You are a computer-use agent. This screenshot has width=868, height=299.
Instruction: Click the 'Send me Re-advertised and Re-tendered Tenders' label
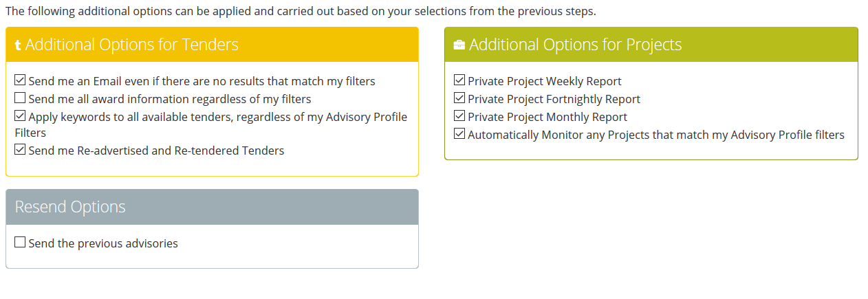[x=156, y=150]
